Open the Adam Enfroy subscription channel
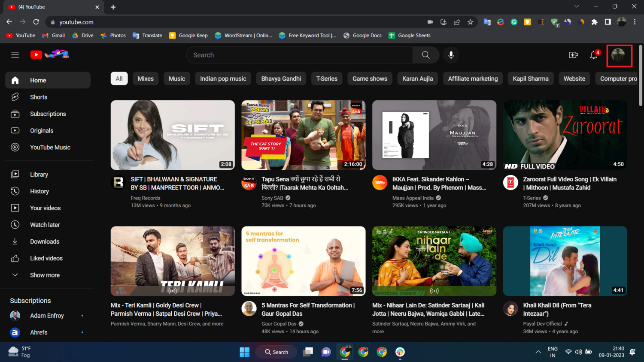The height and width of the screenshot is (362, 644). [x=47, y=316]
